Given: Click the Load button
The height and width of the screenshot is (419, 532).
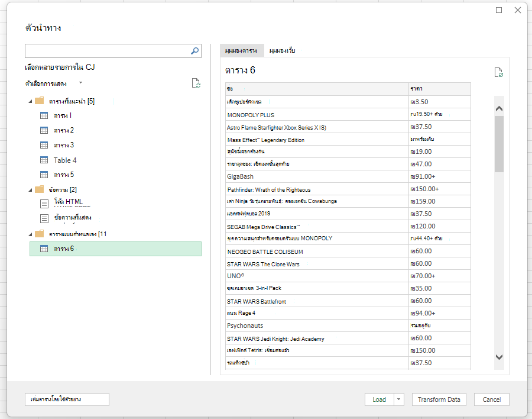Looking at the screenshot, I should pos(379,399).
